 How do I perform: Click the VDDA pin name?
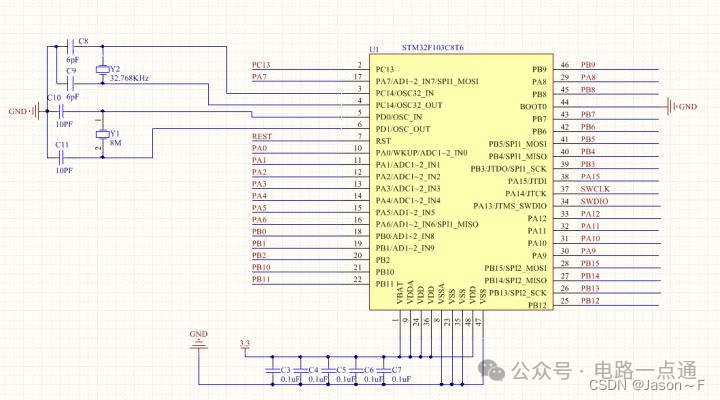coord(411,293)
